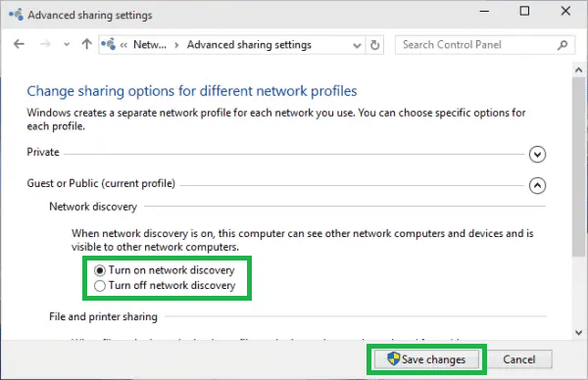Viewport: 588px width, 380px height.
Task: Click the vertical scrollbar thumb
Action: click(578, 166)
